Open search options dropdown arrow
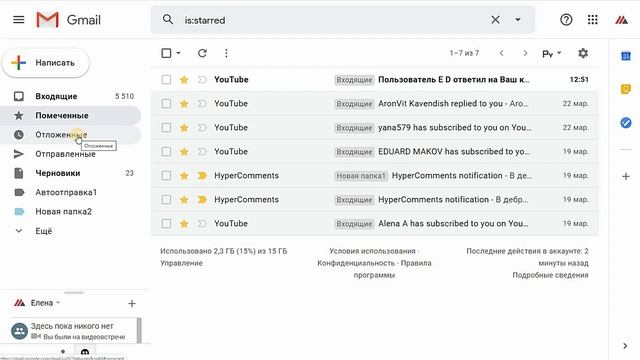This screenshot has width=640, height=360. pyautogui.click(x=518, y=20)
